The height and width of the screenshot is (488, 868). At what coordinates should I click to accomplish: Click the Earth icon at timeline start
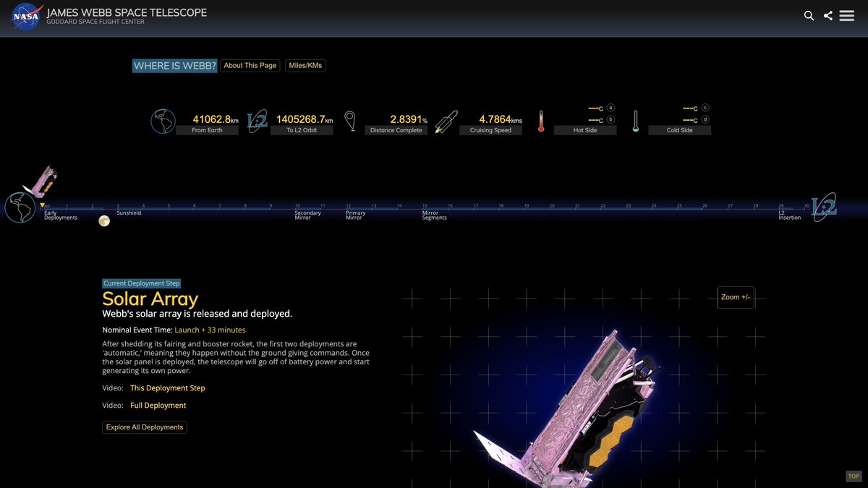coord(20,207)
